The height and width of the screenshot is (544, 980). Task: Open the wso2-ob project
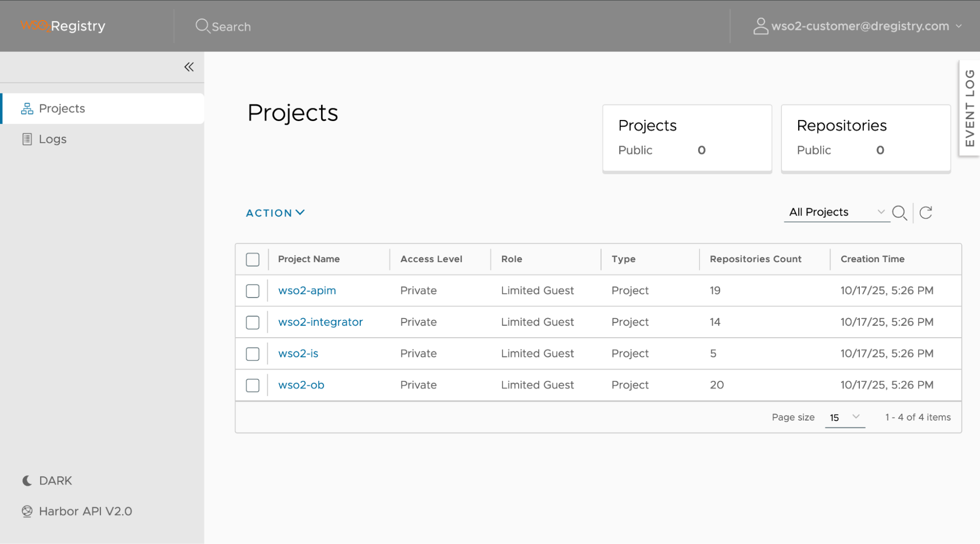[x=301, y=385]
